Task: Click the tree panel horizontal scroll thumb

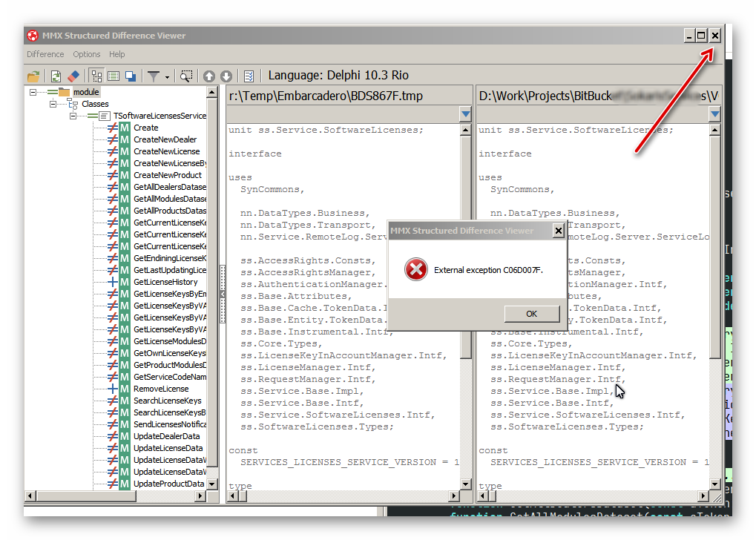Action: [86, 495]
